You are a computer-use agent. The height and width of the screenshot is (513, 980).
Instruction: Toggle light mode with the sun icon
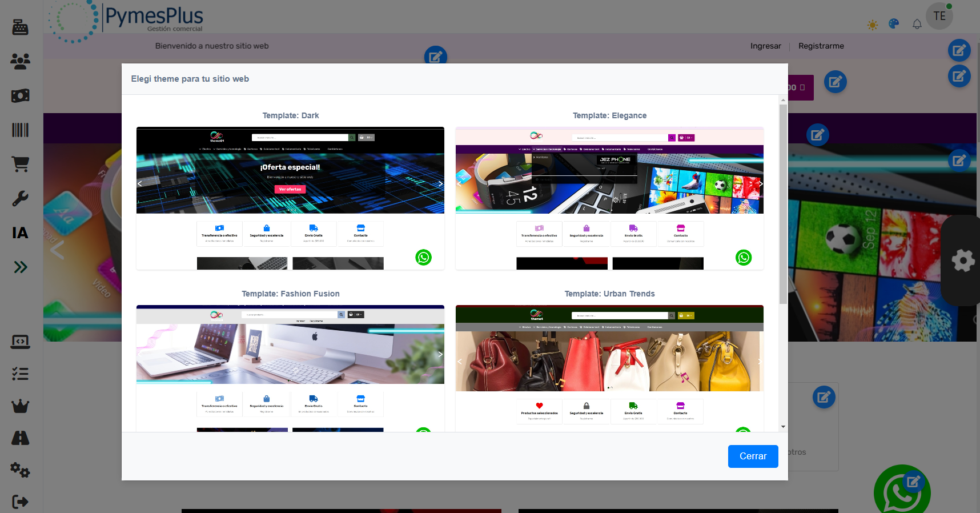click(872, 25)
